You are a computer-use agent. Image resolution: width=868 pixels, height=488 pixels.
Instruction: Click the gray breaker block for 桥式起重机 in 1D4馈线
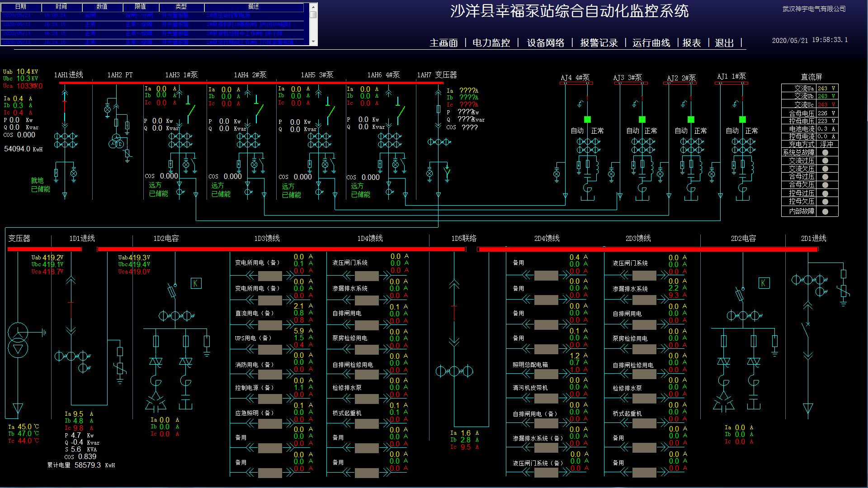pos(367,423)
